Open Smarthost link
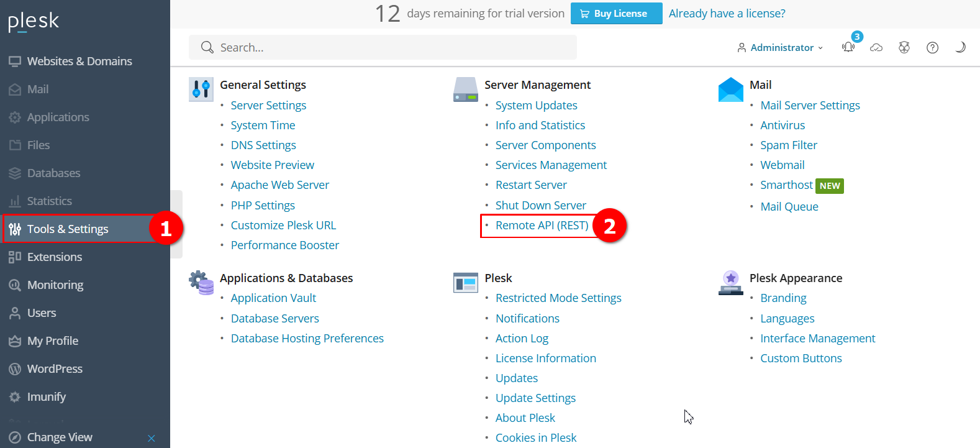The image size is (980, 448). (787, 185)
